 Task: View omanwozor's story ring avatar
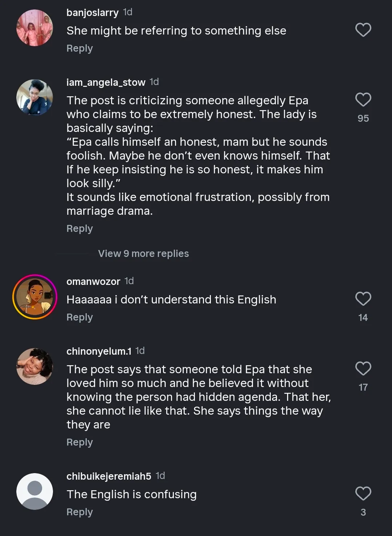click(x=35, y=297)
